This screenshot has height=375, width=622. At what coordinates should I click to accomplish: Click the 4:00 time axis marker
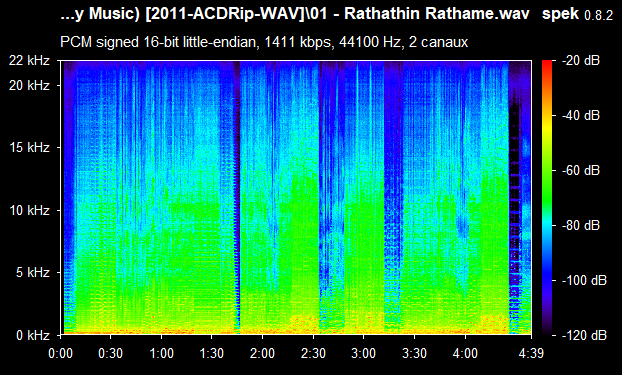point(465,353)
